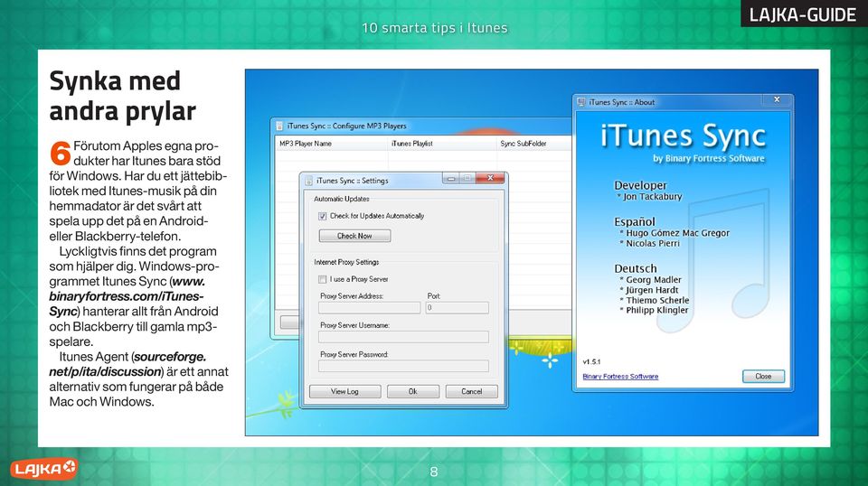868x486 pixels.
Task: Click the name Hugo Gómez Mac Gregor
Action: [x=677, y=233]
